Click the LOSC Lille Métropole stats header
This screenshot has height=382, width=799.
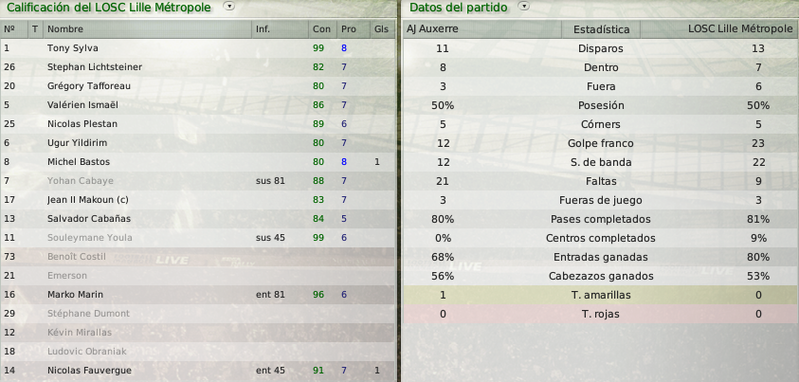click(719, 29)
